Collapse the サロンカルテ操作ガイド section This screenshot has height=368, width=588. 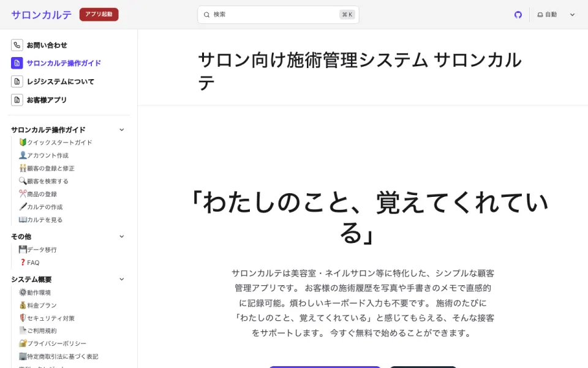[x=121, y=129]
